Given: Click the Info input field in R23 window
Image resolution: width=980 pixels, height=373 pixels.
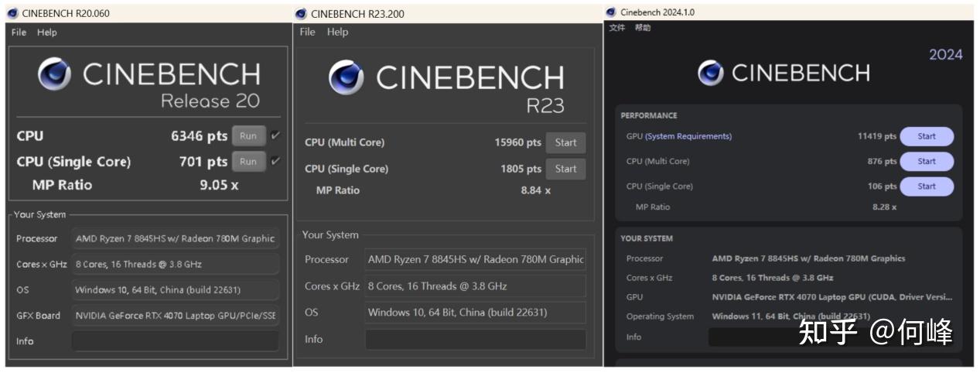Looking at the screenshot, I should [476, 339].
